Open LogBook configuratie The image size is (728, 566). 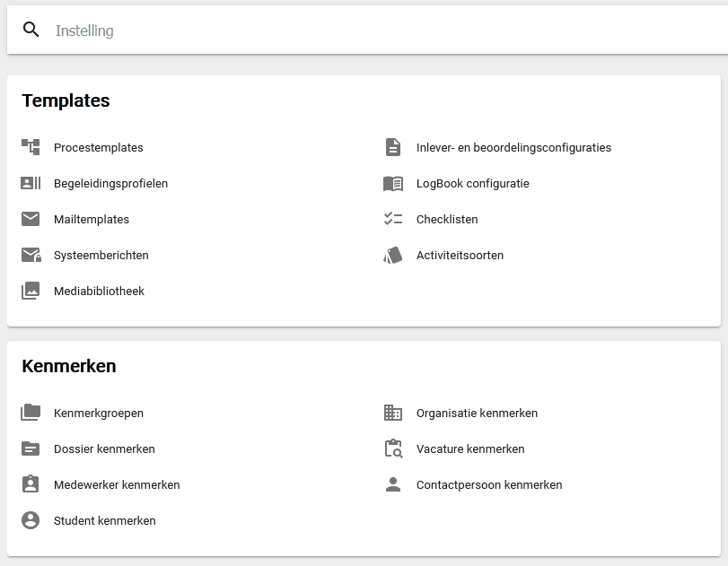[473, 184]
